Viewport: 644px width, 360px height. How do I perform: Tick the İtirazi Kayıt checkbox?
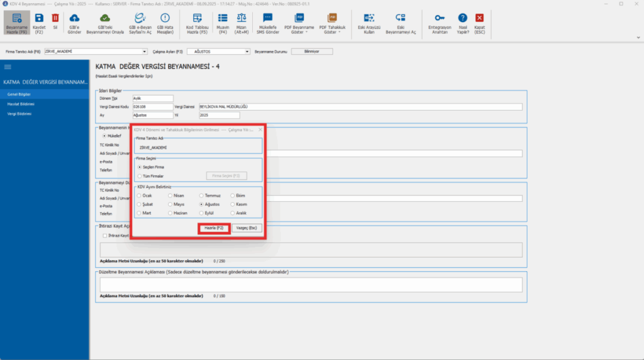(105, 236)
